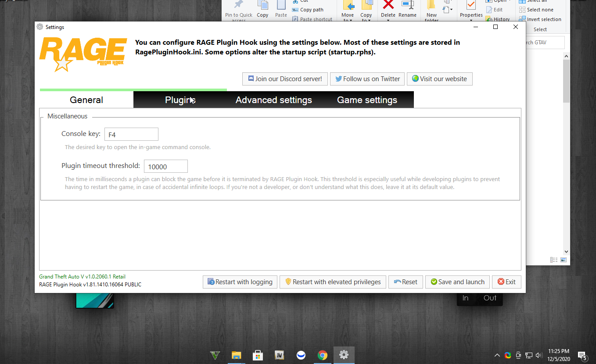
Task: Reset settings to defaults
Action: (x=406, y=282)
